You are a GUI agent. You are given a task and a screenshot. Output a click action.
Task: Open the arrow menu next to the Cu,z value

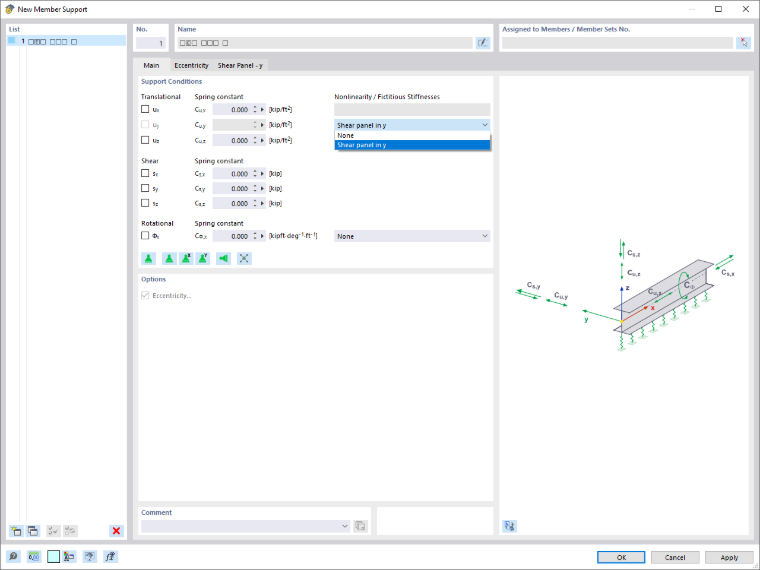tap(262, 140)
